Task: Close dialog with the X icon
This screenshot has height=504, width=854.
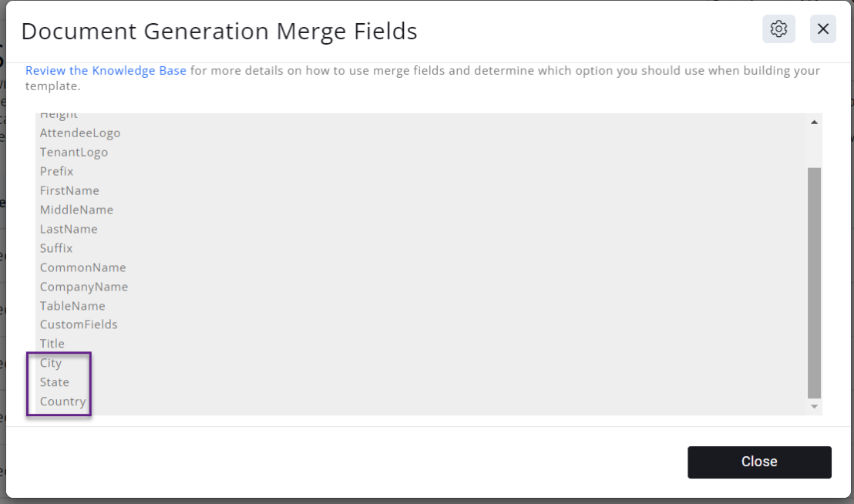Action: click(823, 29)
